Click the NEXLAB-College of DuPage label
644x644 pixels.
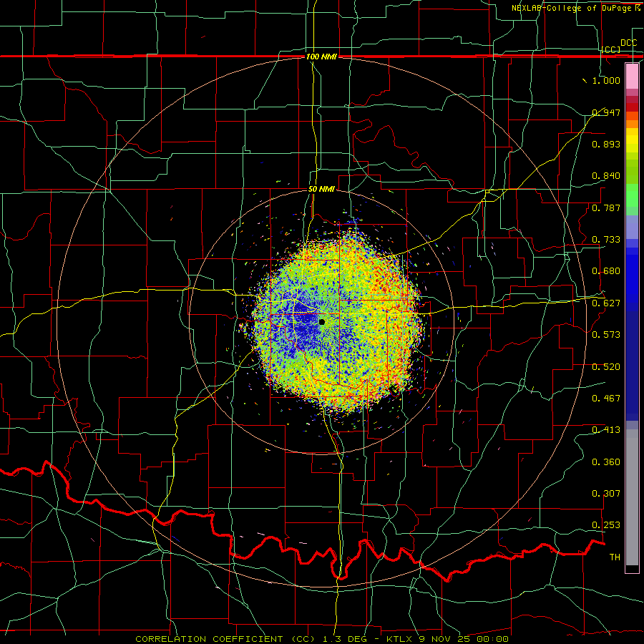(x=575, y=8)
